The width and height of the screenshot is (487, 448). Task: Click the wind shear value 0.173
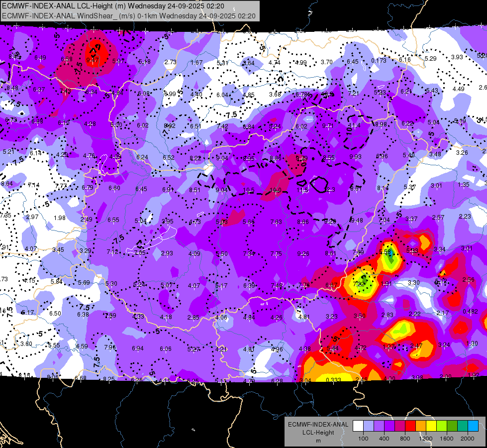pos(379,60)
